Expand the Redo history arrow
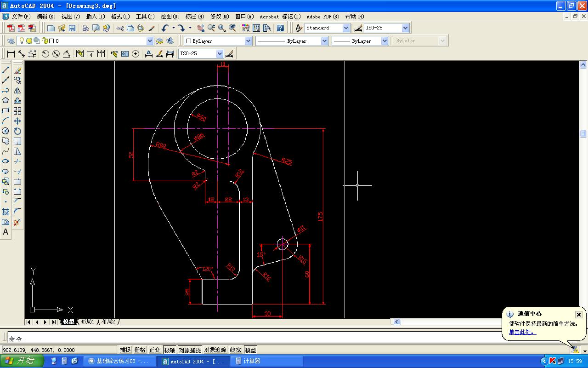Image resolution: width=588 pixels, height=368 pixels. click(x=190, y=28)
